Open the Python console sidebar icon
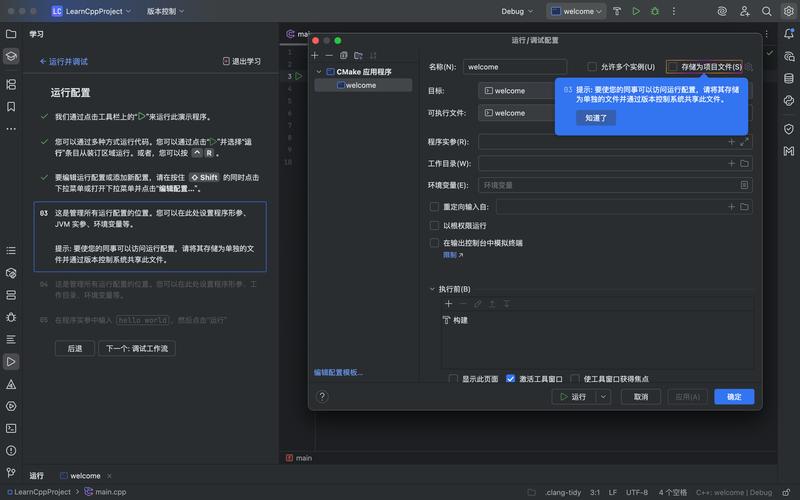Screen dimensions: 800x500 click(x=789, y=101)
